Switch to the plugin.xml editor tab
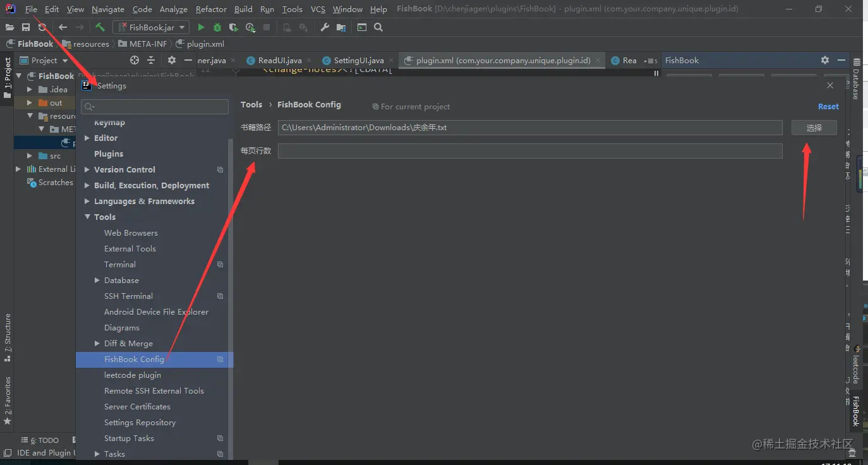 [503, 60]
